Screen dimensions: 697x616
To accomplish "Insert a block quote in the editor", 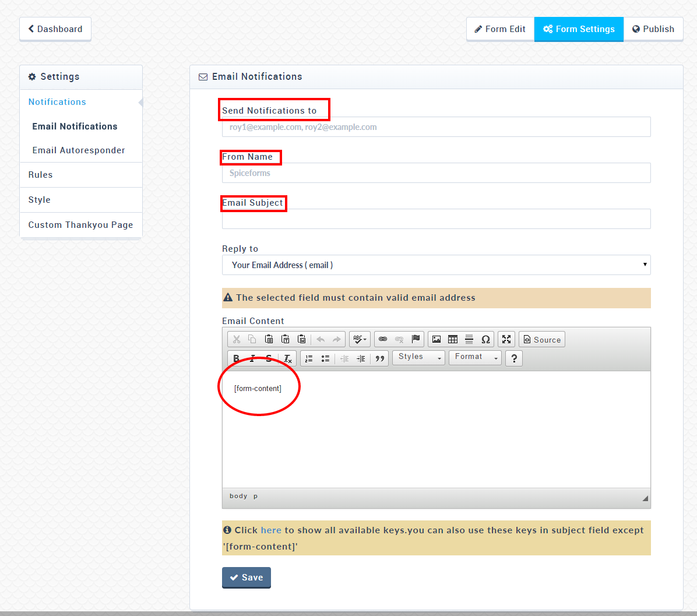I will [x=380, y=358].
